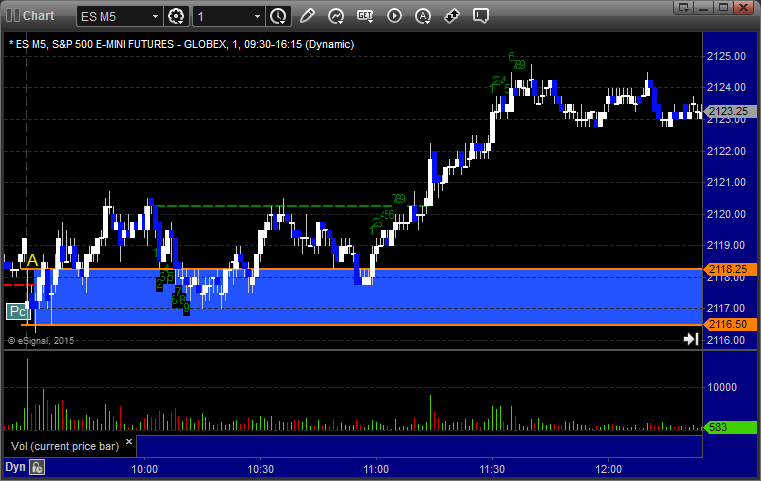Open the studies chart-line menu

[335, 16]
